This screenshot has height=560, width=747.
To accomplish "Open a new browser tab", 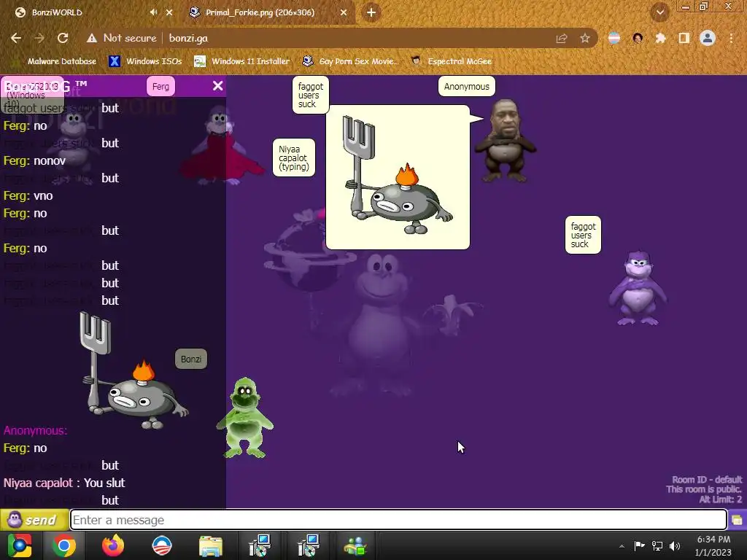I will (x=371, y=12).
